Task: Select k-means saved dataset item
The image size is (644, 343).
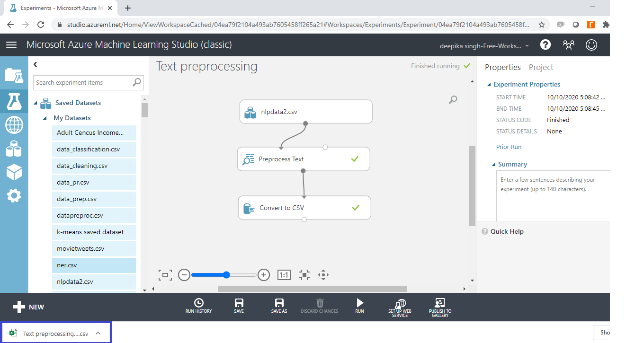Action: coord(94,232)
